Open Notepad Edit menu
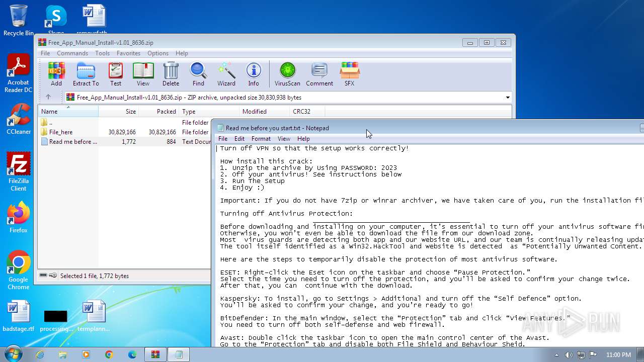This screenshot has width=644, height=362. (x=239, y=139)
